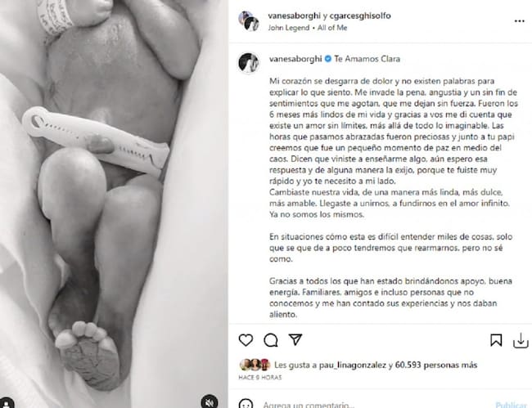This screenshot has height=408, width=532.
Task: Click the HACE 6 HORAS timestamp
Action: click(260, 377)
